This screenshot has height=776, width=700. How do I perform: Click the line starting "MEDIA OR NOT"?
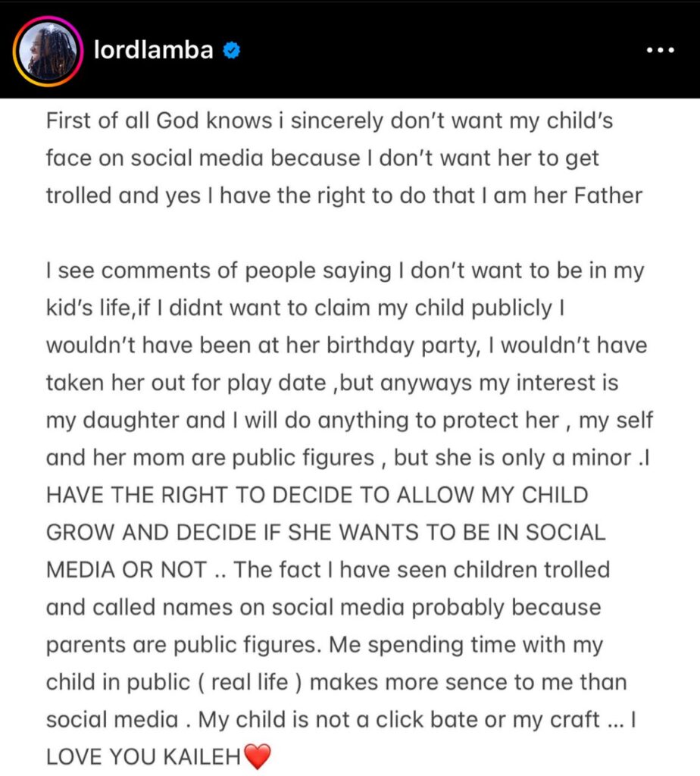pos(328,570)
